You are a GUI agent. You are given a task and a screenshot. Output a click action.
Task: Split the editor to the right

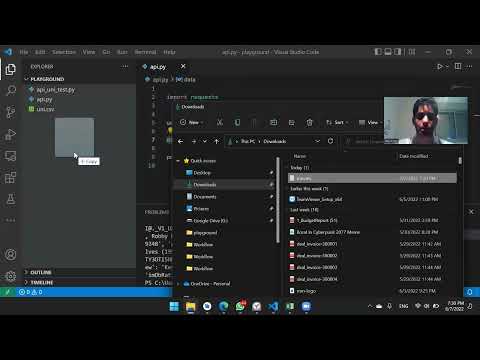tap(458, 66)
